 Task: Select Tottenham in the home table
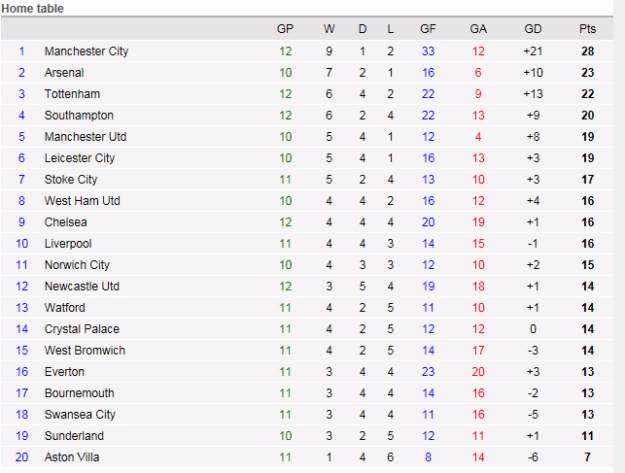pos(71,94)
